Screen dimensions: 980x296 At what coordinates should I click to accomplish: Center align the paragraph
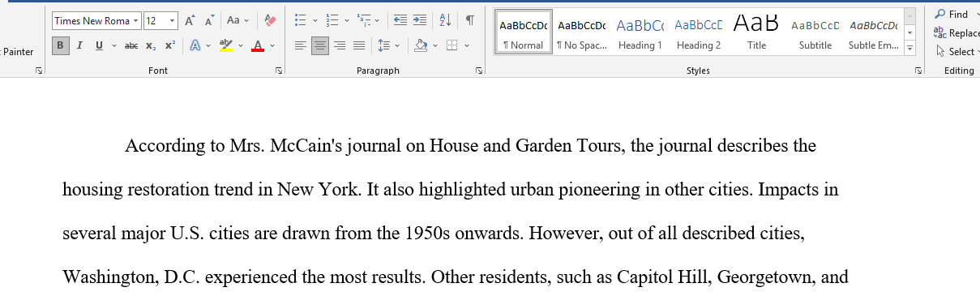(320, 45)
